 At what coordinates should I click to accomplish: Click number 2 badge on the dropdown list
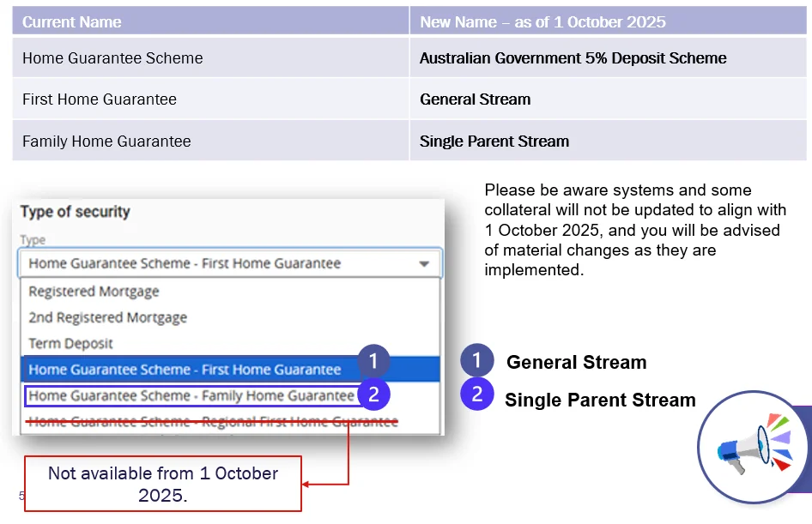pyautogui.click(x=373, y=395)
